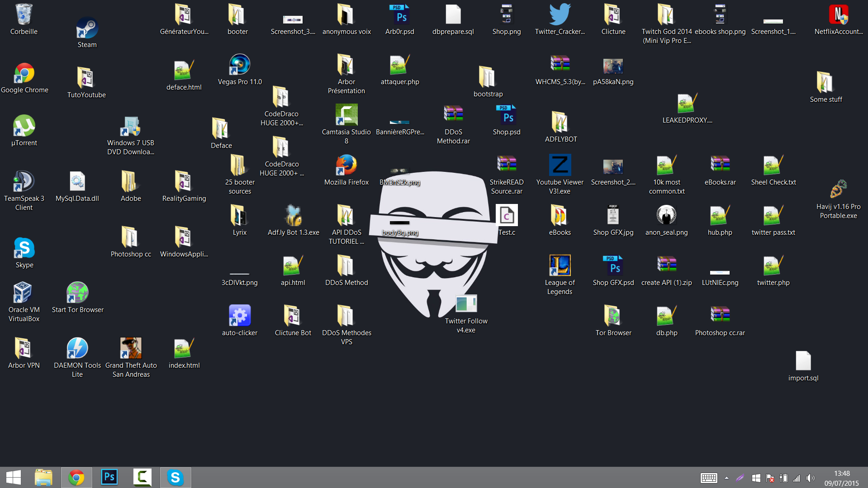Launch Vegas Pro 11.0
The image size is (868, 488).
coord(240,70)
